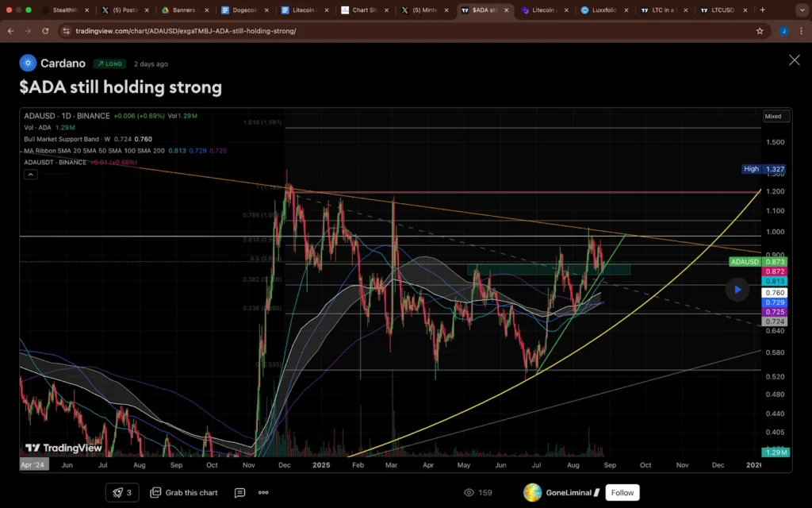Collapse the indicator legend with chevron

coord(30,174)
